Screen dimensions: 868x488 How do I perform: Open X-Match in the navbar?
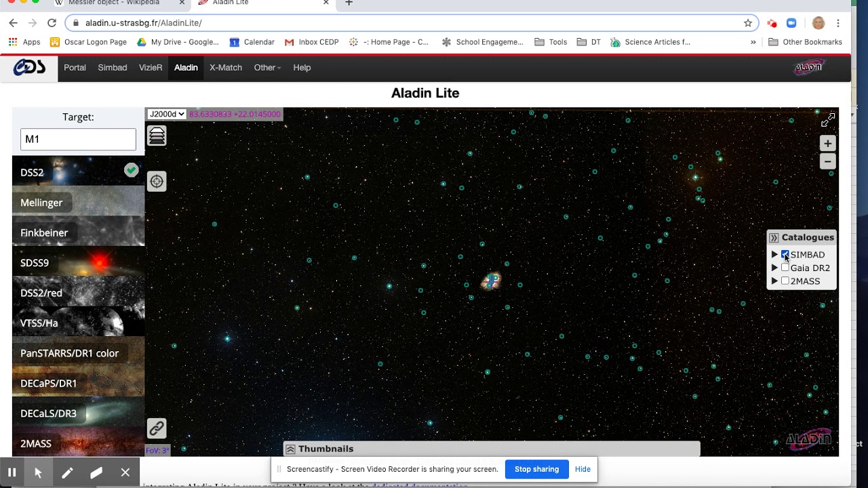point(226,68)
